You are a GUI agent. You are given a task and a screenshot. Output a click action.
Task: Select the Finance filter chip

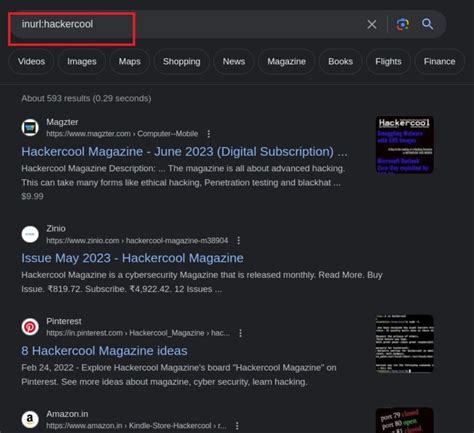coord(439,61)
